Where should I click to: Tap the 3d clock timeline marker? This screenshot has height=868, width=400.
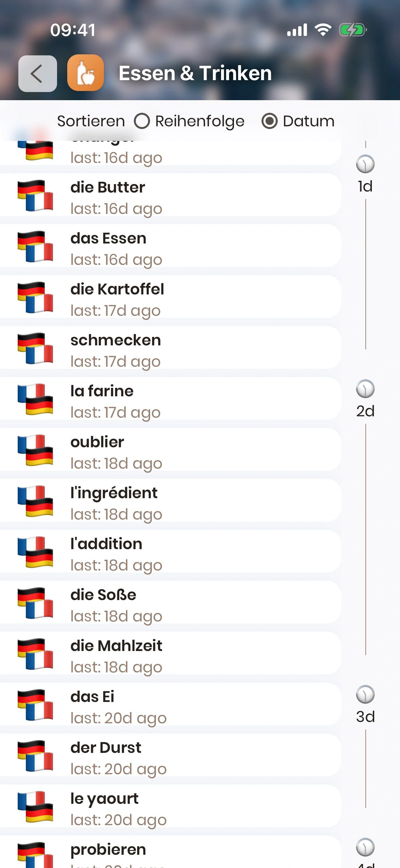365,695
